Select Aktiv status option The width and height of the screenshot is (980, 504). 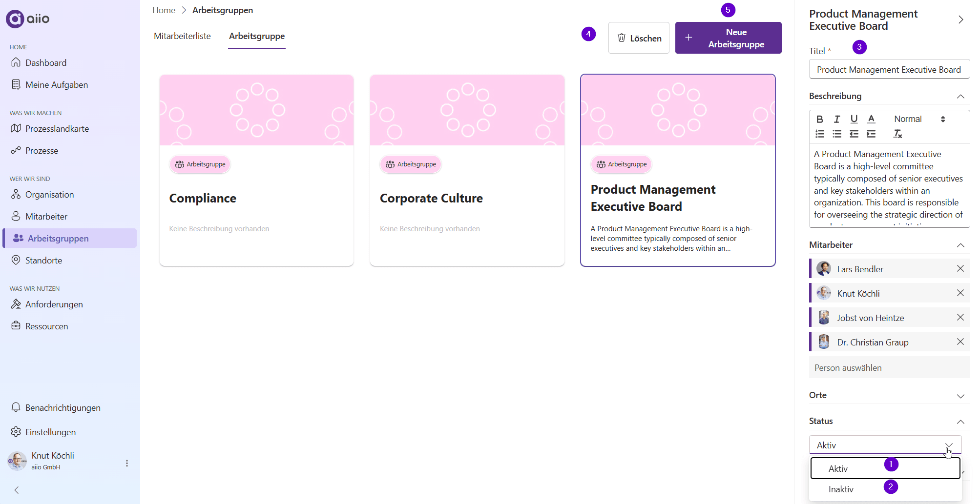click(x=885, y=468)
